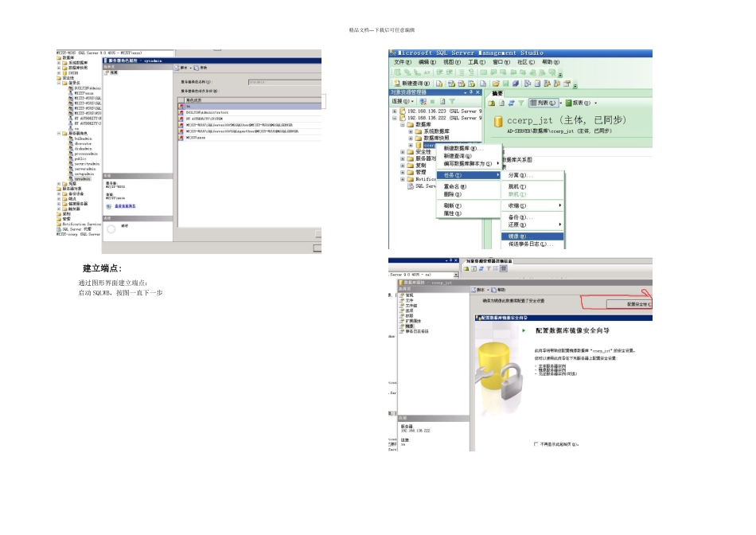
Task: Choose 传送事务日志(L)... in tasks submenu
Action: click(532, 244)
